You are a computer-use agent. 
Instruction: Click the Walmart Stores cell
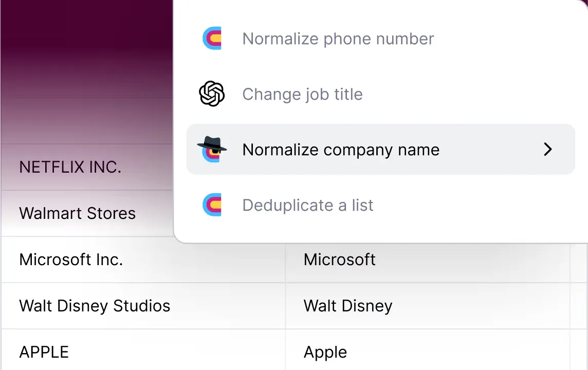tap(78, 213)
